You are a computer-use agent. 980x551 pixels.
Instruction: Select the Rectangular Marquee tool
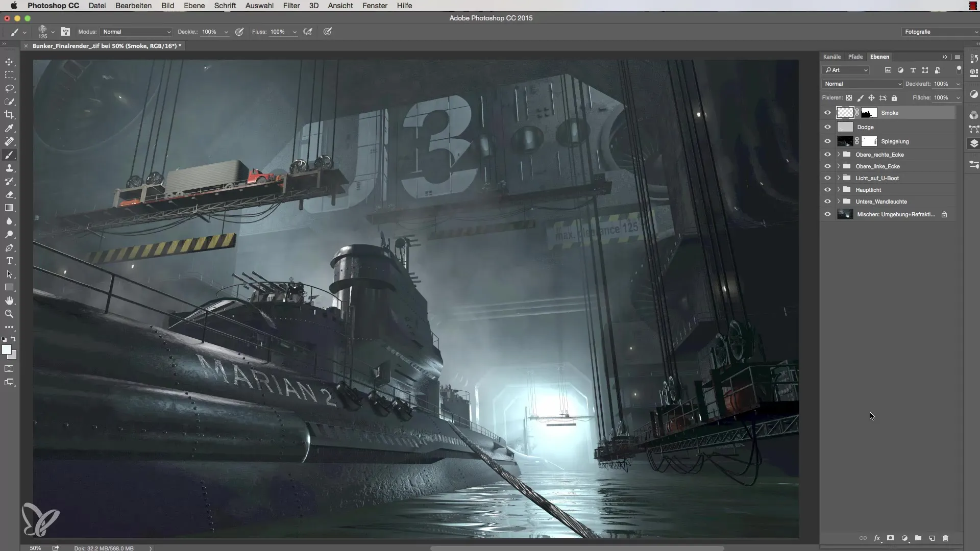[x=9, y=75]
